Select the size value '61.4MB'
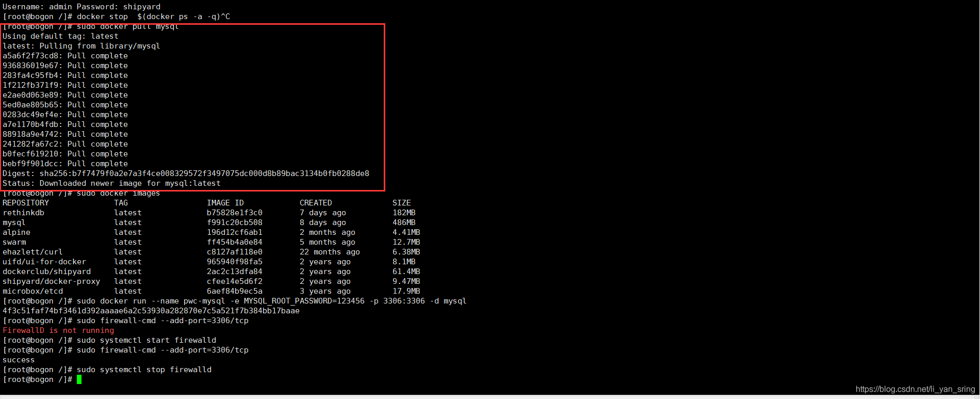Image resolution: width=980 pixels, height=399 pixels. tap(406, 272)
